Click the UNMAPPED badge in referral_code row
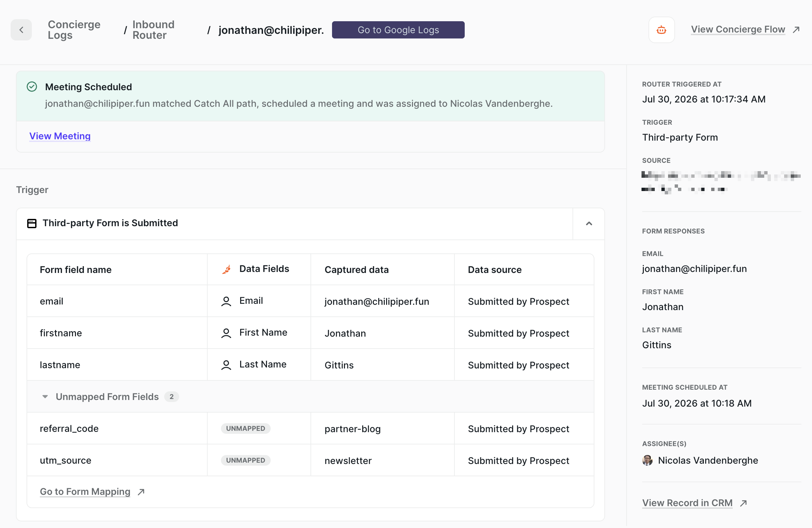The height and width of the screenshot is (528, 812). 246,429
